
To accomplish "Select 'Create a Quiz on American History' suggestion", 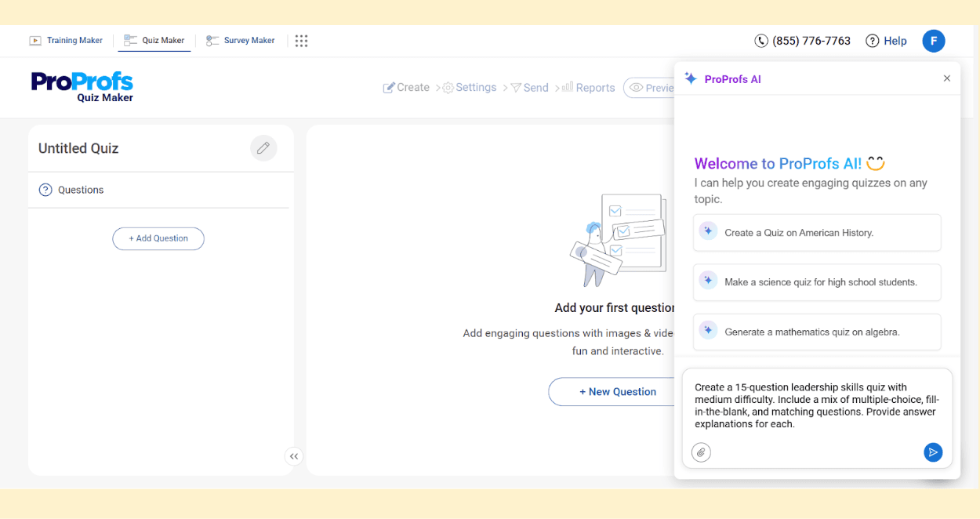I will (816, 233).
